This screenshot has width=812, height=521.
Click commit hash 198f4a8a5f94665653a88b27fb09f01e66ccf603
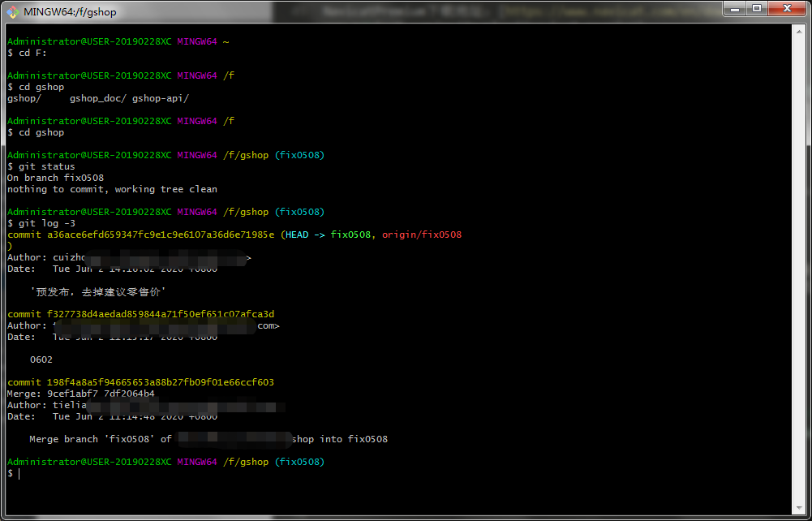coord(161,382)
